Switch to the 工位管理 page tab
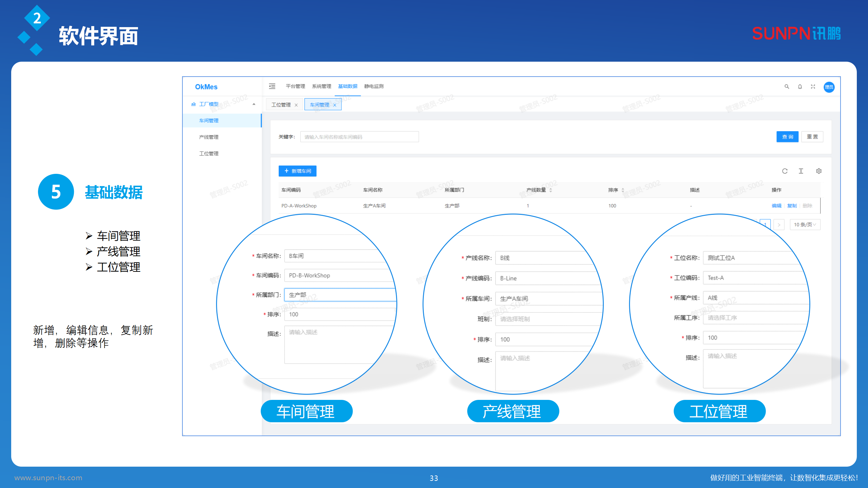This screenshot has height=488, width=868. coord(281,105)
